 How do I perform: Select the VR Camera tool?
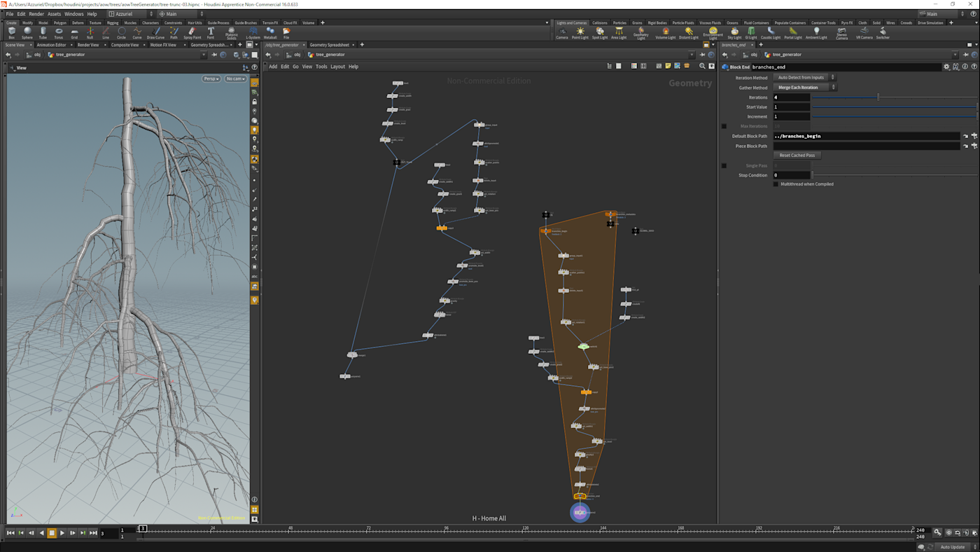tap(864, 32)
